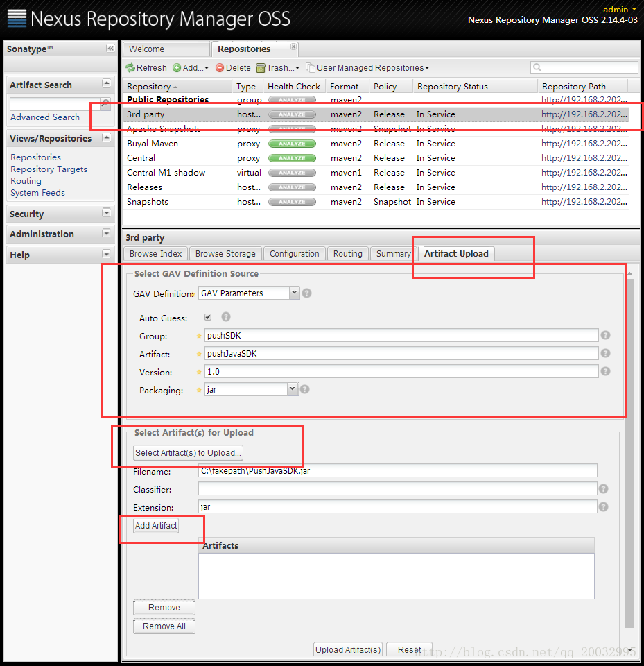
Task: Close the Repositories tab
Action: click(293, 46)
